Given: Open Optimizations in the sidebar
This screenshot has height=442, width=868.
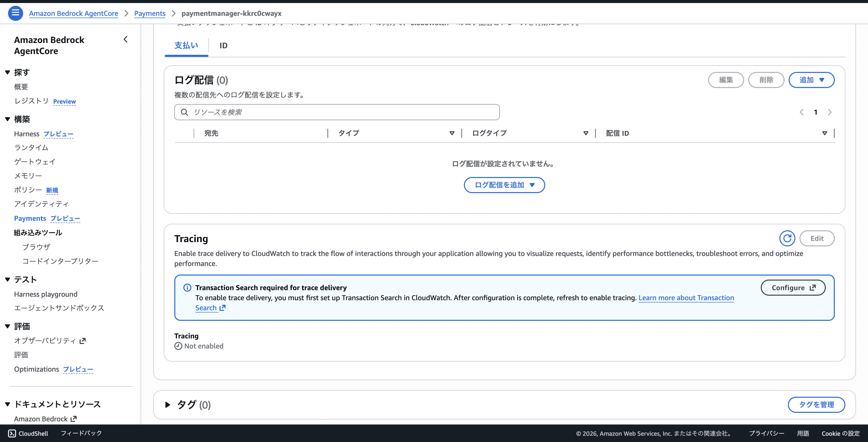Looking at the screenshot, I should pyautogui.click(x=36, y=369).
